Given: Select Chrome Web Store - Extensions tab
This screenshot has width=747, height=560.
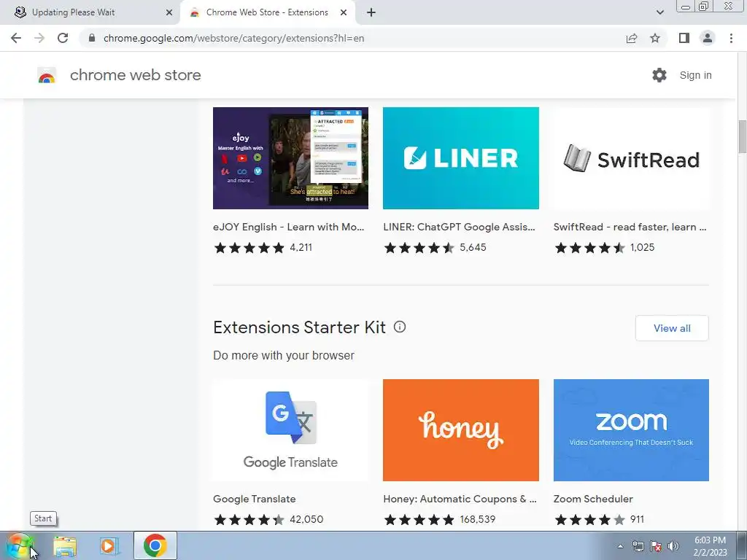Looking at the screenshot, I should point(267,12).
